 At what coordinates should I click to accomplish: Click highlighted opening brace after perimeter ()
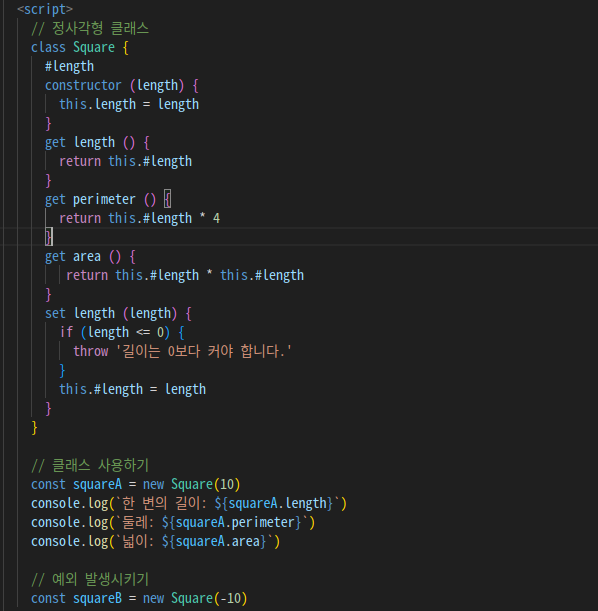[167, 200]
